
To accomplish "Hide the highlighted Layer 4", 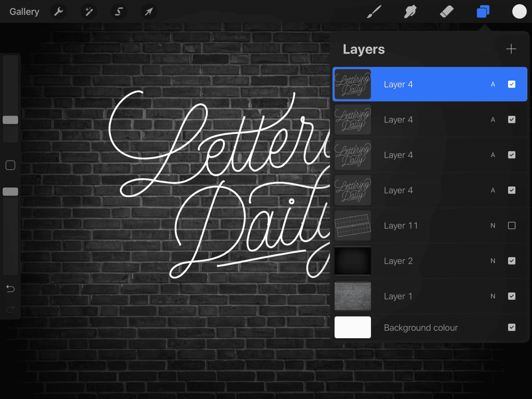I will click(512, 84).
